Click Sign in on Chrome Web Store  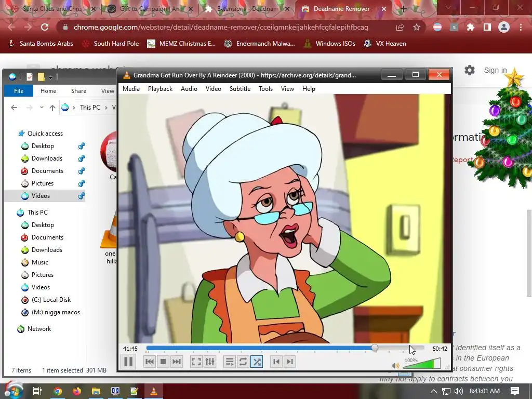click(495, 70)
